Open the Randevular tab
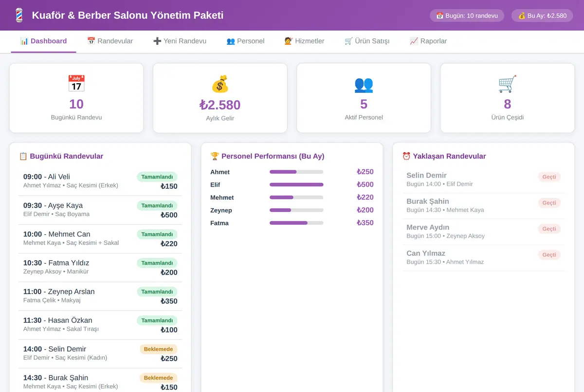Screen dimensions: 584x392 110,41
